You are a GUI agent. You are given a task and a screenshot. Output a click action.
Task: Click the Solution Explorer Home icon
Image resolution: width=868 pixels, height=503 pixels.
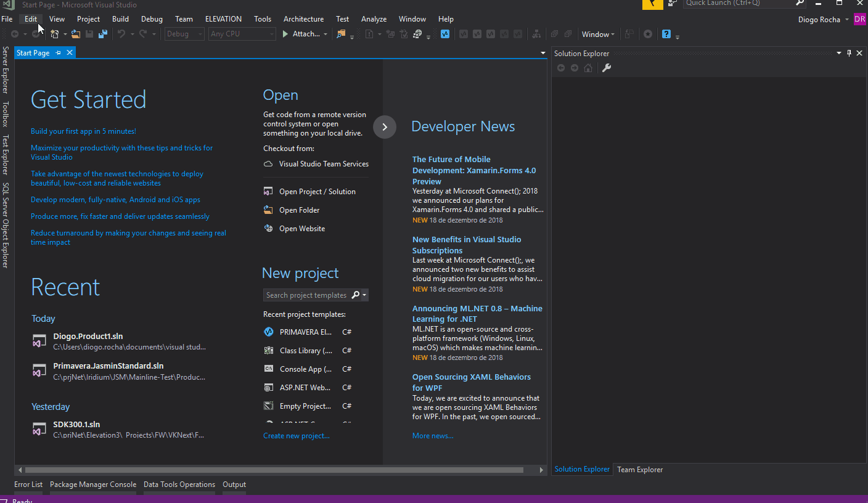(588, 68)
